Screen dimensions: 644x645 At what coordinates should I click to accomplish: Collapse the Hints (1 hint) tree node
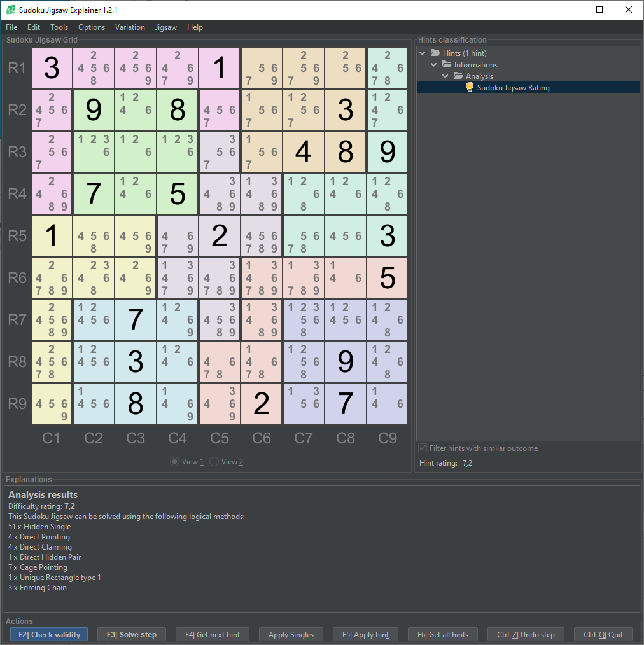tap(422, 53)
